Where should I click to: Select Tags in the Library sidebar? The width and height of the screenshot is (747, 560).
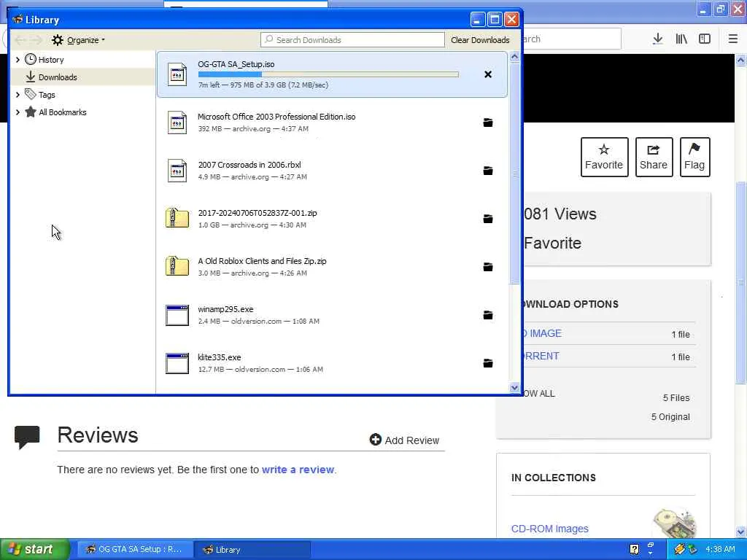[x=47, y=95]
